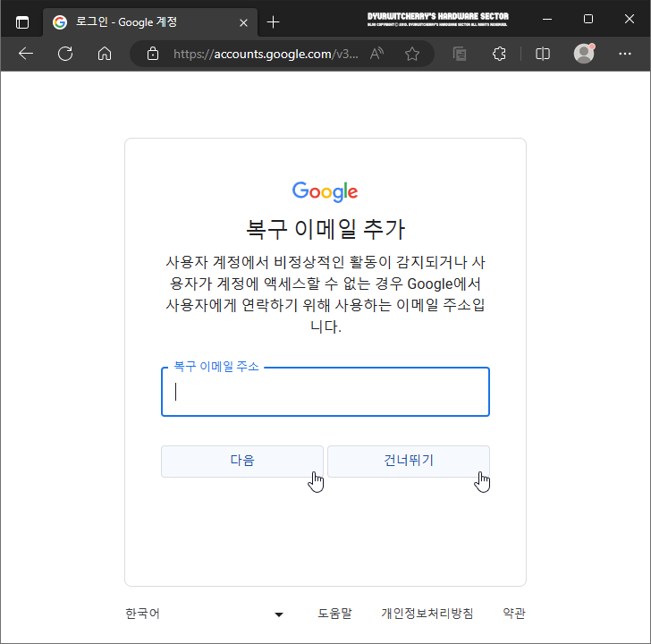
Task: Focus the 복구 이메일 주소 input field
Action: [325, 392]
